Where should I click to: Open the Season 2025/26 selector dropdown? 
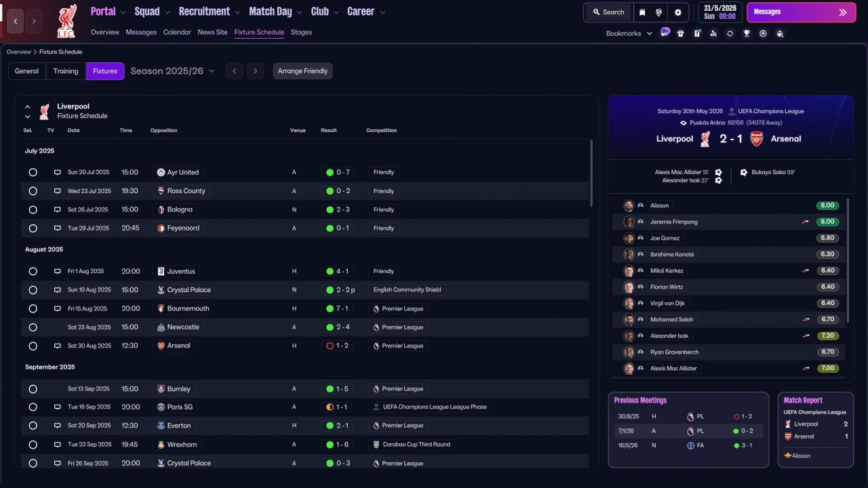(x=172, y=71)
